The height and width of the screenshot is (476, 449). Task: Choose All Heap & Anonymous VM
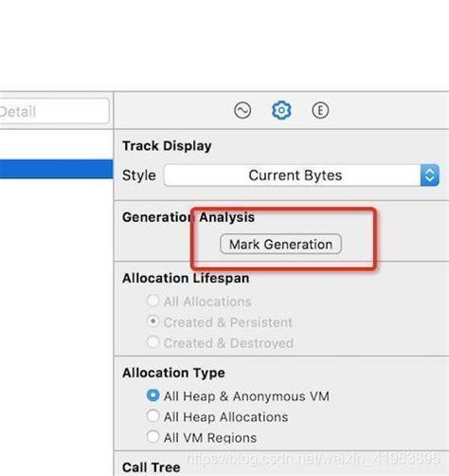153,395
